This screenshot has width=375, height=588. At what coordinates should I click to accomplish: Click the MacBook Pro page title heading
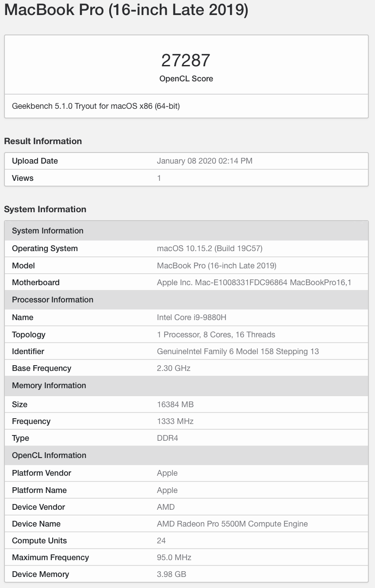click(x=126, y=10)
